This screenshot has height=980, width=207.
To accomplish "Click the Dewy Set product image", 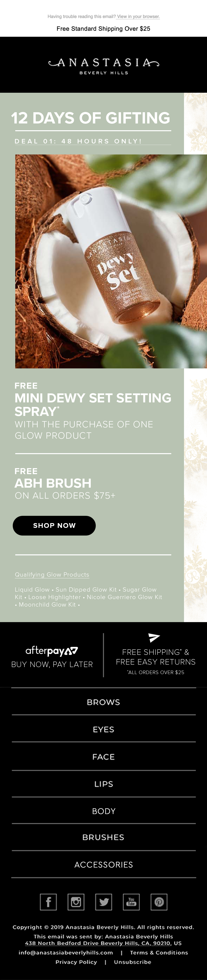I will point(110,261).
